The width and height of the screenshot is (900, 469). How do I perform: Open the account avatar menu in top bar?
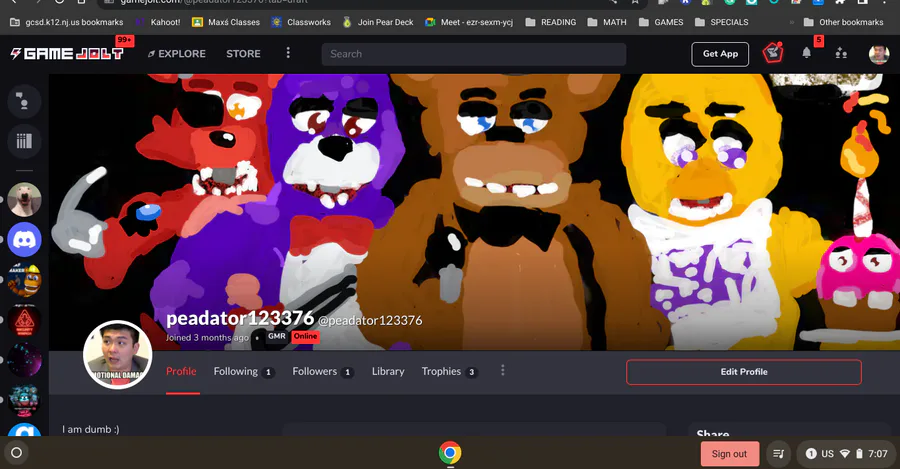click(878, 54)
